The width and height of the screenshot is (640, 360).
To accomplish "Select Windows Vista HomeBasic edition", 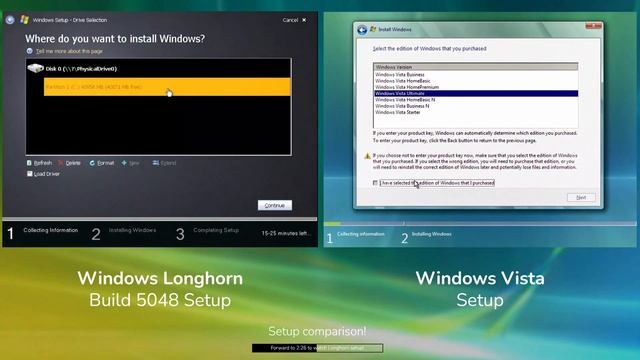I will click(x=476, y=81).
